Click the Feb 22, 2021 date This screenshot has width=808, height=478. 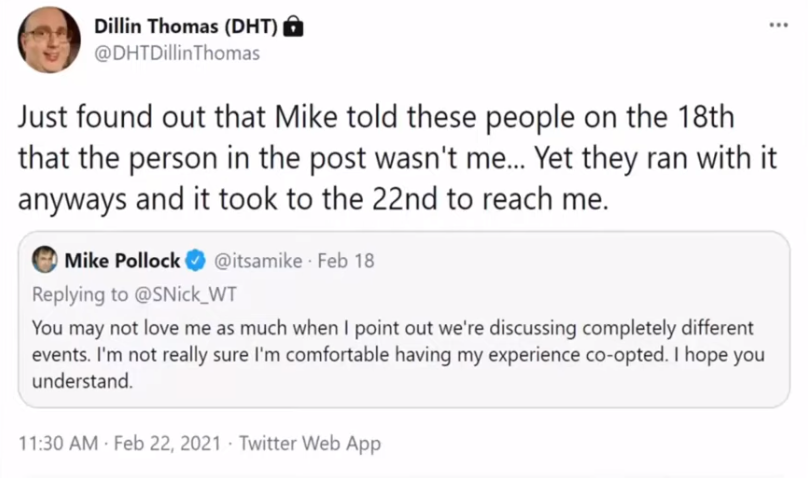tap(167, 443)
